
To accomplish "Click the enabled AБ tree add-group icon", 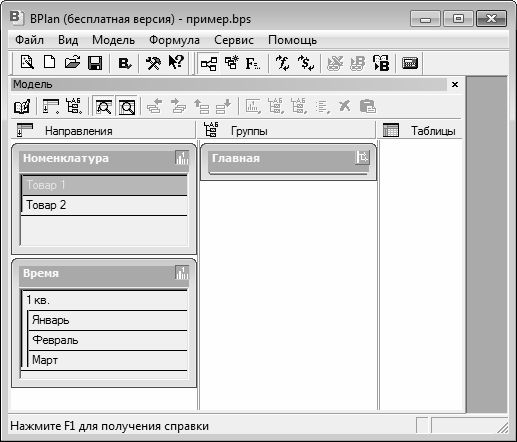I will (74, 106).
